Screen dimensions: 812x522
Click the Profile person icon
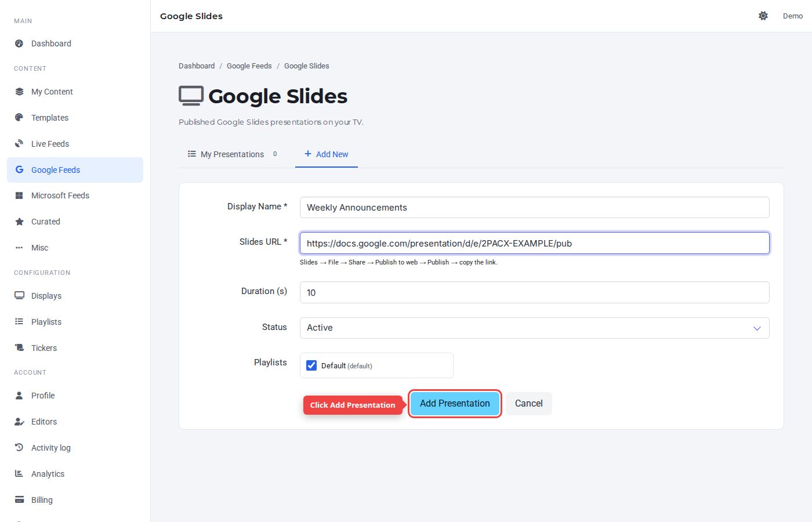click(x=19, y=396)
